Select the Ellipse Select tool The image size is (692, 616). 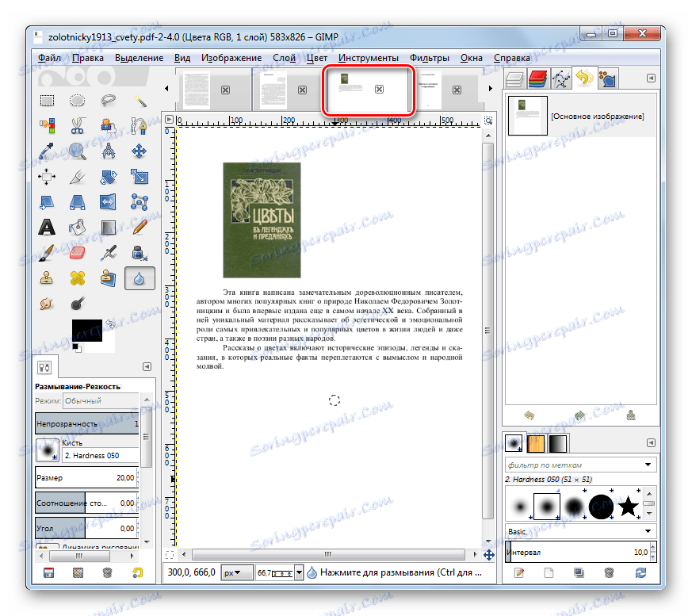[x=77, y=101]
